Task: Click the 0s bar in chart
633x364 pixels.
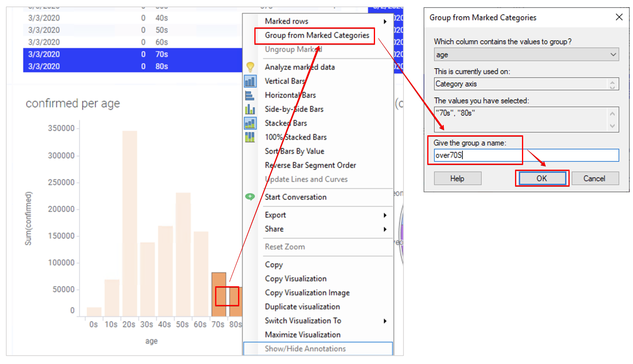Action: click(94, 312)
